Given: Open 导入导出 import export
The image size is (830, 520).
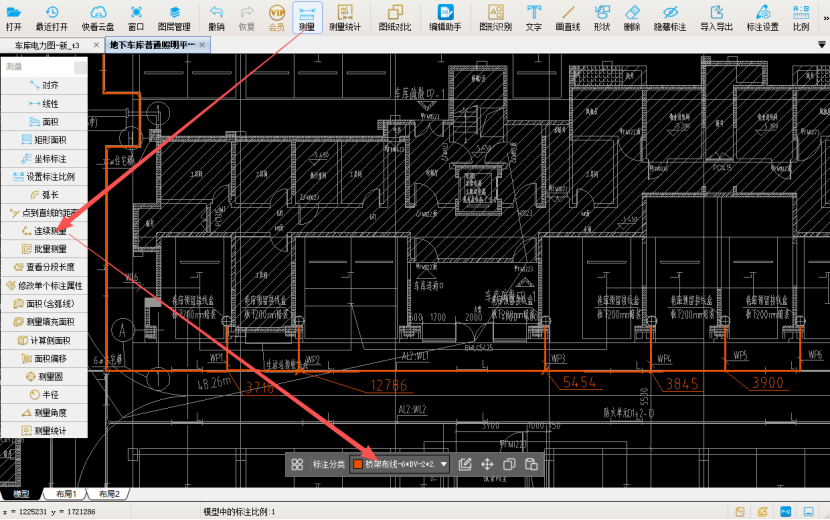Looking at the screenshot, I should pyautogui.click(x=717, y=18).
